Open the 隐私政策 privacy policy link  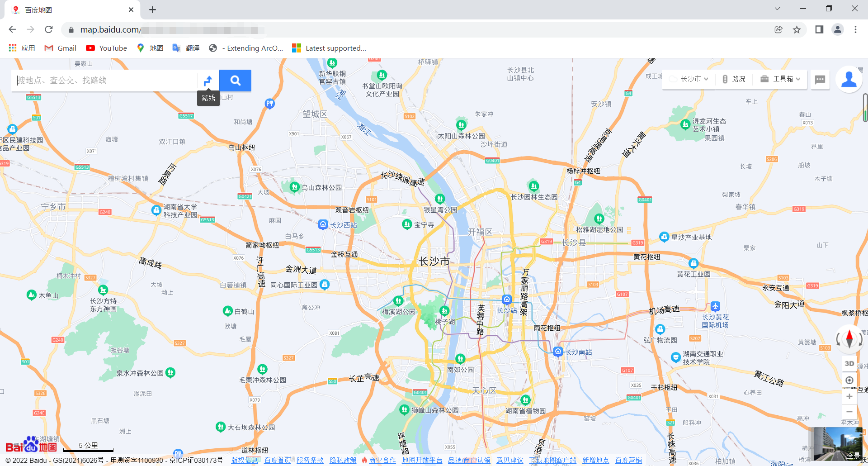coord(343,460)
